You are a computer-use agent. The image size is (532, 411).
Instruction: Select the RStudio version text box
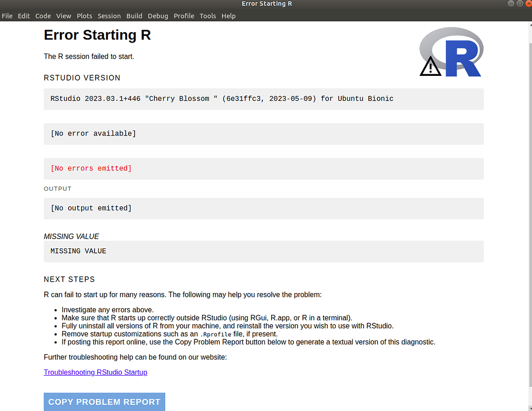(x=263, y=99)
